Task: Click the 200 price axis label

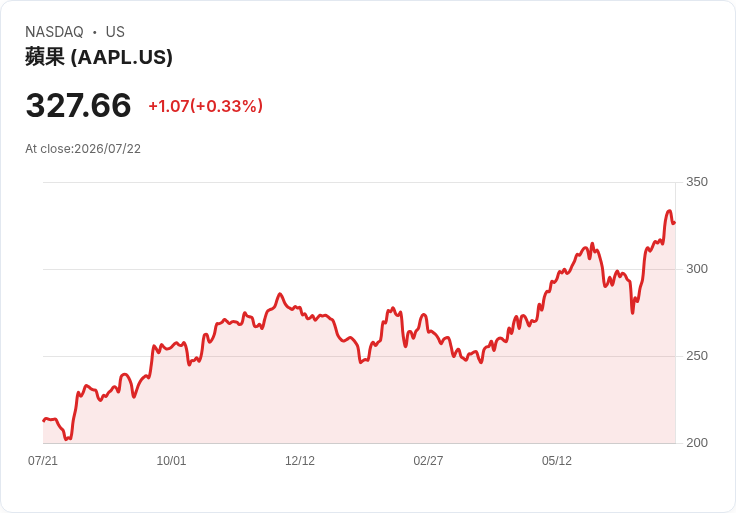Action: (697, 443)
